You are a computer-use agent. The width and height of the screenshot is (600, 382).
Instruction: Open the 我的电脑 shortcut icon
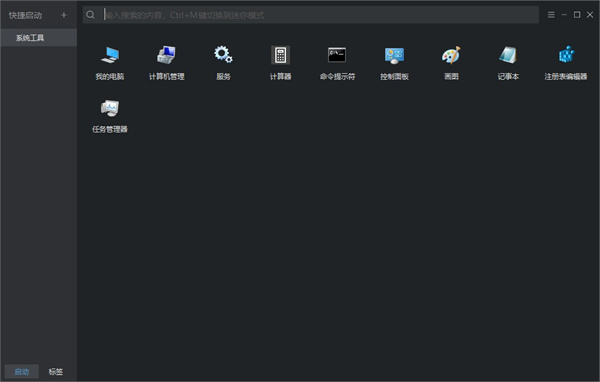(110, 55)
